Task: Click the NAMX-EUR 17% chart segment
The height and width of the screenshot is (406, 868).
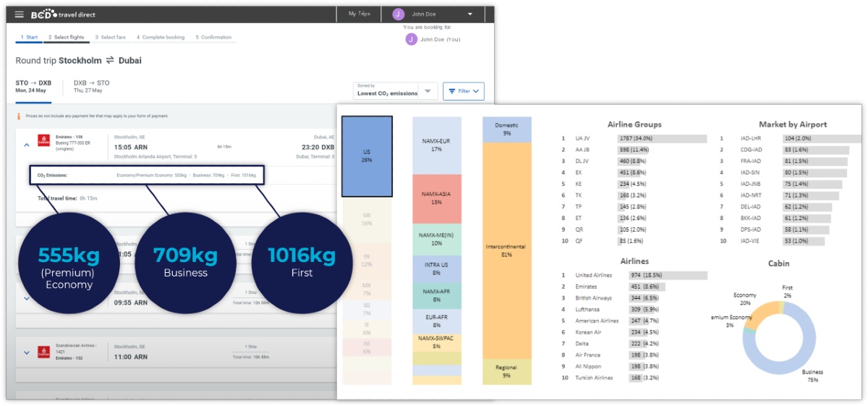Action: (x=437, y=145)
